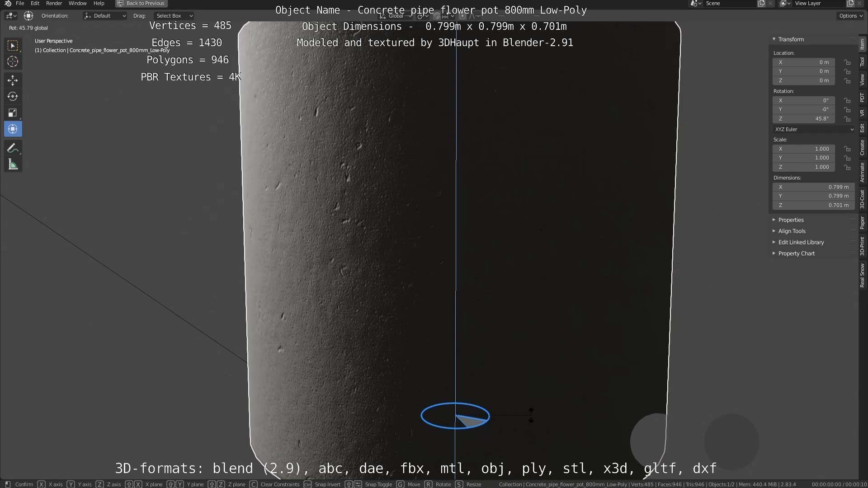Pick the Scale tool icon
868x488 pixels.
(x=13, y=113)
